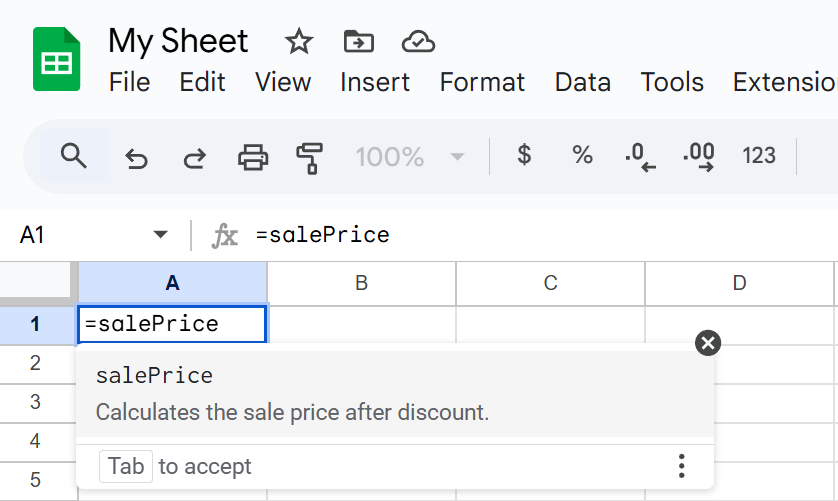This screenshot has width=838, height=501.
Task: Format as currency with dollar sign
Action: tap(523, 156)
